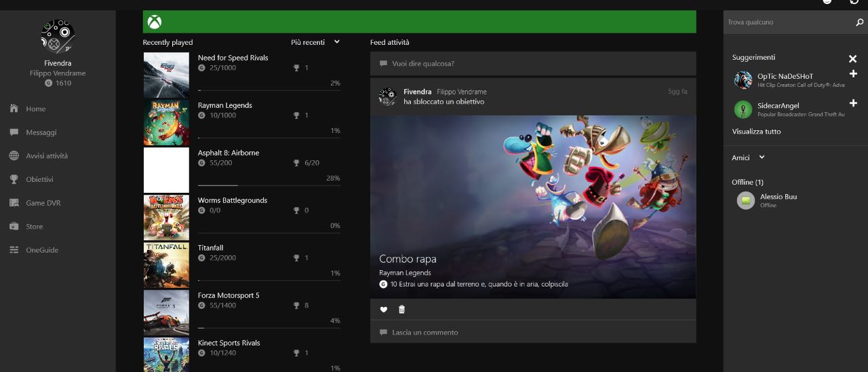Click the magnifier search icon
868x372 pixels.
pos(860,22)
